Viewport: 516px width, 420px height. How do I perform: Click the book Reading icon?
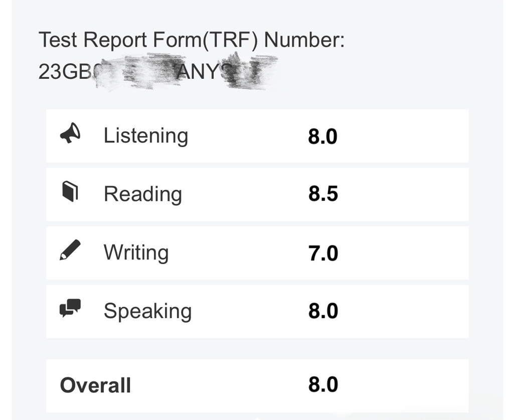(70, 192)
